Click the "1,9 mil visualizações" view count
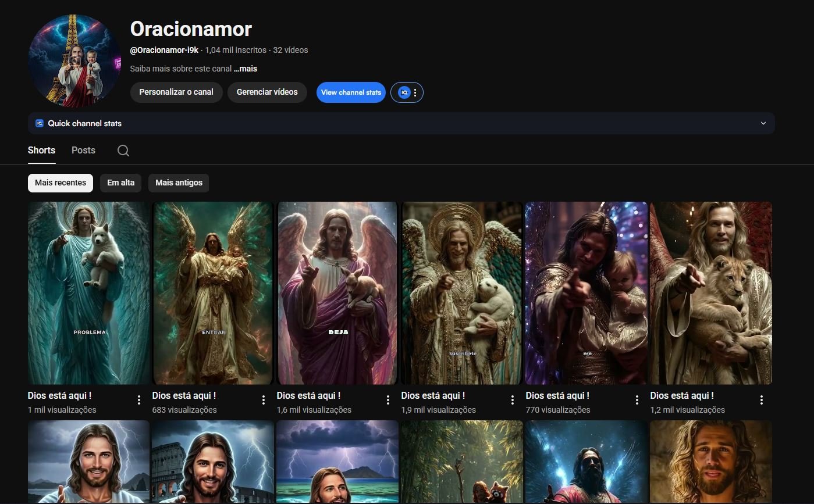 click(x=439, y=410)
